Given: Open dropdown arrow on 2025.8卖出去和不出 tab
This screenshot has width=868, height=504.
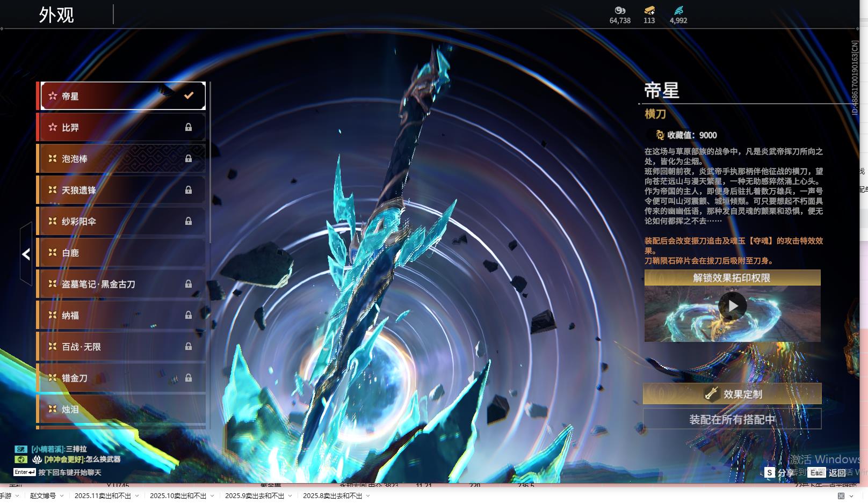Looking at the screenshot, I should pos(368,496).
